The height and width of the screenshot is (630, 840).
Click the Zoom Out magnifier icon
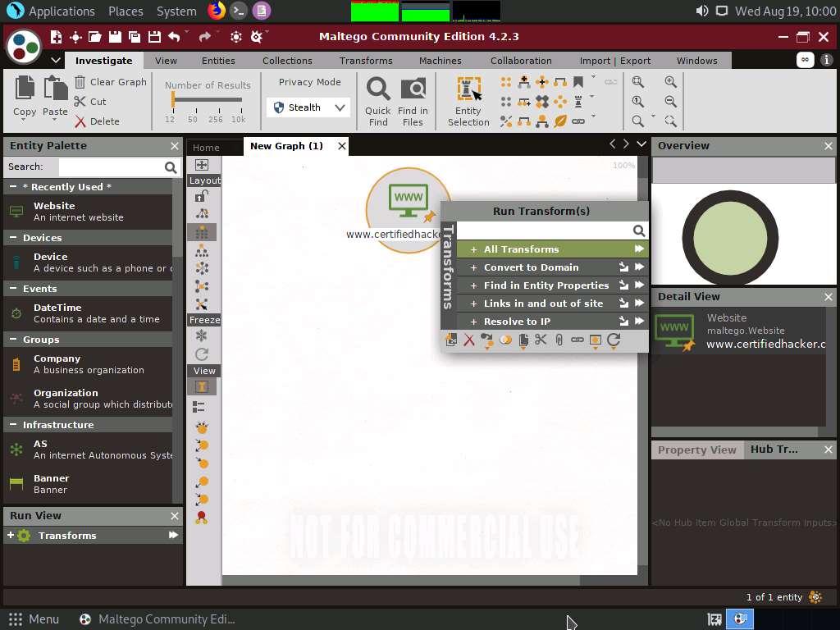point(670,101)
